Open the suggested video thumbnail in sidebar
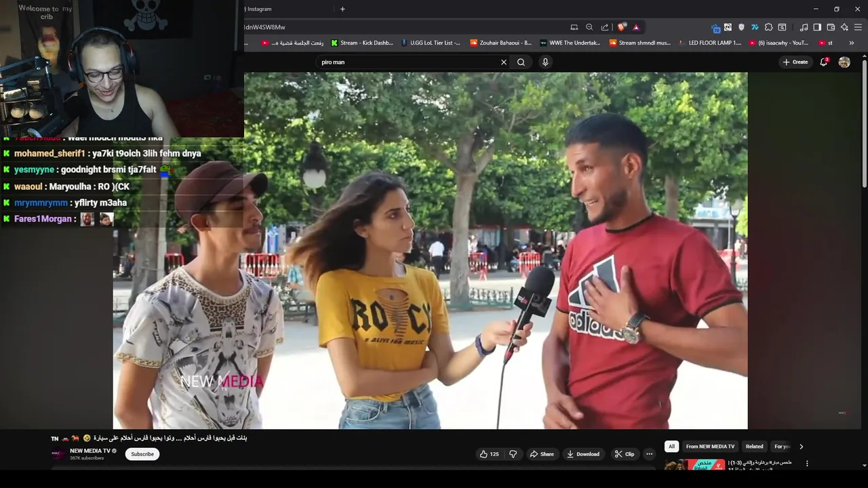Image resolution: width=868 pixels, height=488 pixels. [694, 464]
